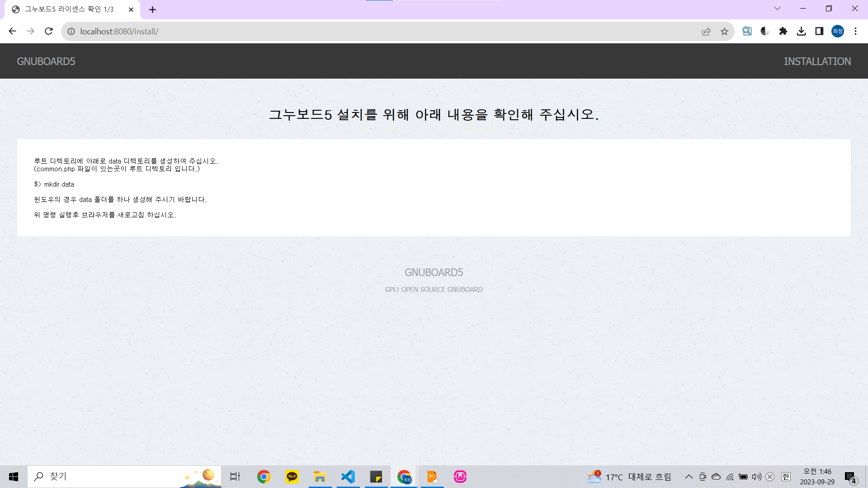The height and width of the screenshot is (488, 868).
Task: Select the 그누보드5 라이센스 확인 1/3 tab
Action: pos(72,9)
